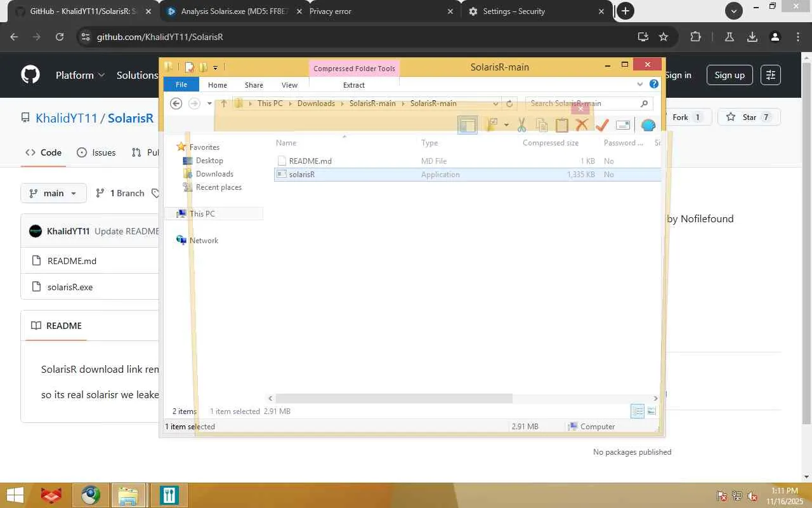This screenshot has height=508, width=812.
Task: Toggle the preview pane layout icon
Action: 468,125
